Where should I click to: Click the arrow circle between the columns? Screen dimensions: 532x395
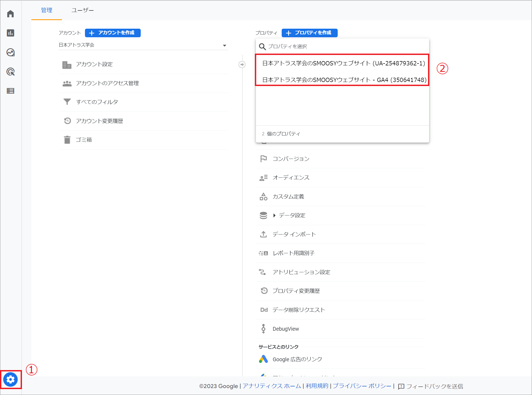click(242, 65)
